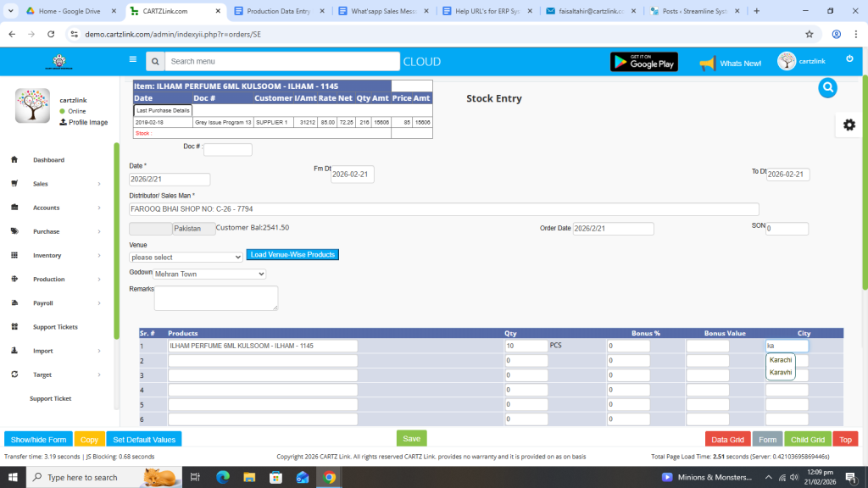Click the blue circular search icon
The height and width of the screenshot is (488, 868).
[x=828, y=87]
